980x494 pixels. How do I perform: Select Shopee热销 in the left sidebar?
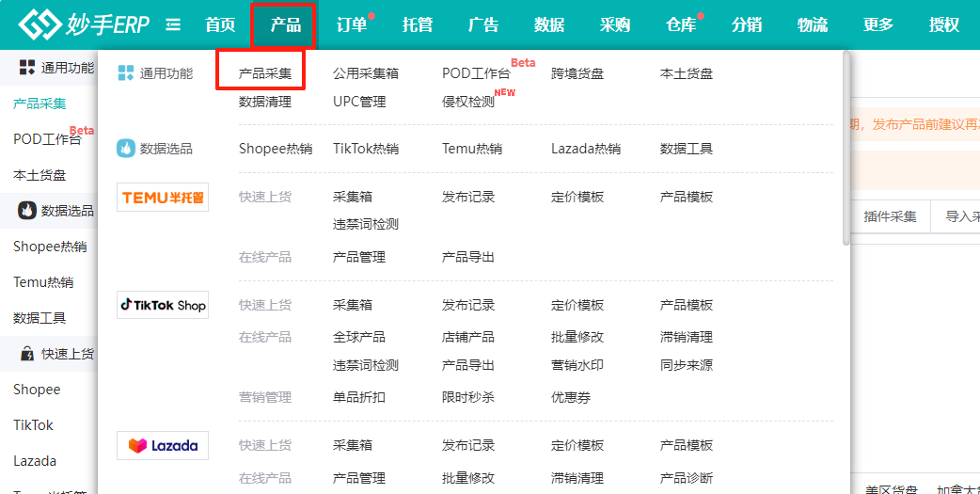pos(50,247)
